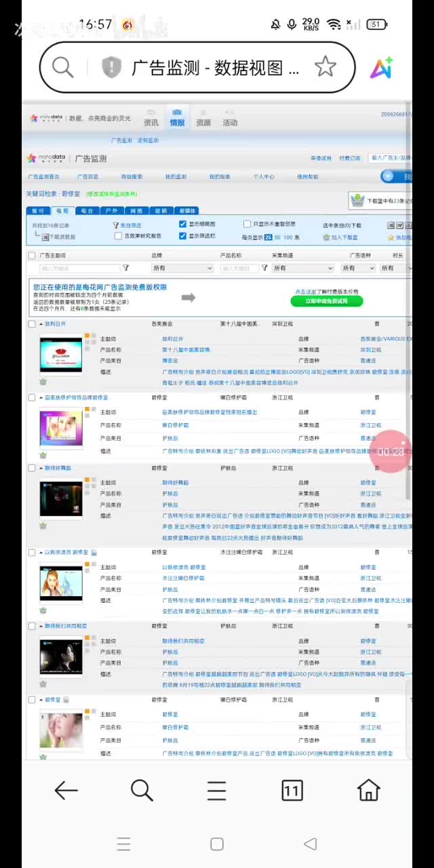Open the 高级搜索 menu item
The height and width of the screenshot is (868, 434).
132,176
